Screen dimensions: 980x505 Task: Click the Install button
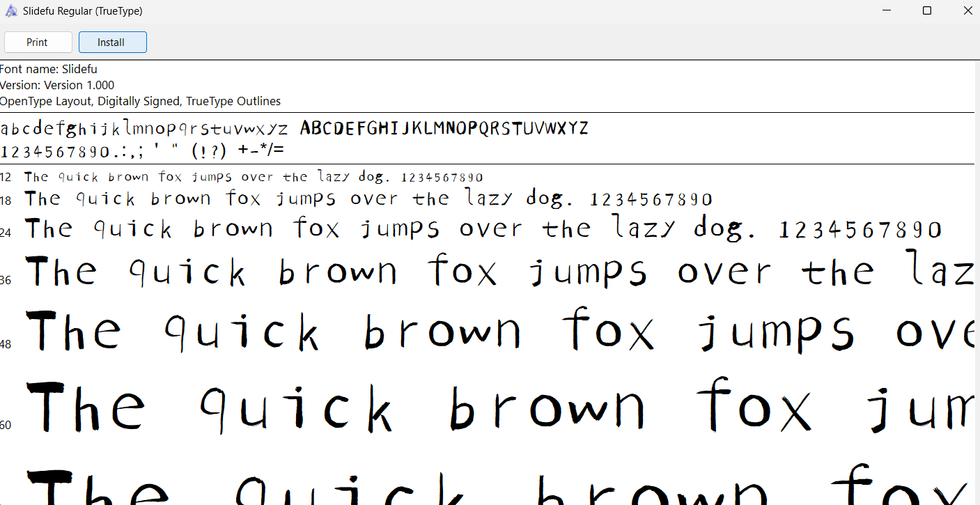click(x=112, y=42)
